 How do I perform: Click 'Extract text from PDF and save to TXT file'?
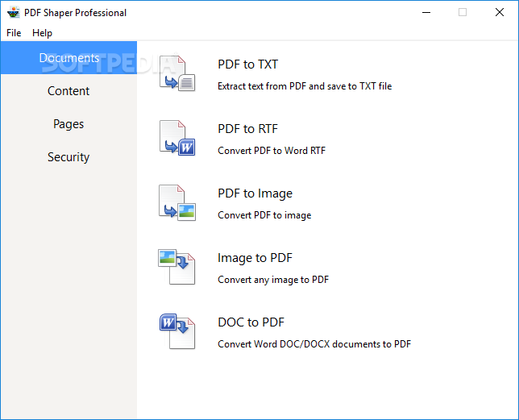coord(305,86)
